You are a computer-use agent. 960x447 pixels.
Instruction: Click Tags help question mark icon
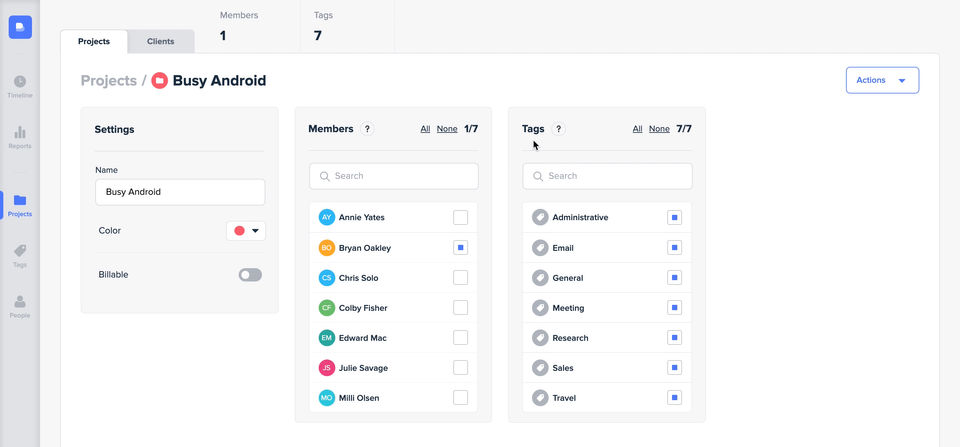coord(558,129)
